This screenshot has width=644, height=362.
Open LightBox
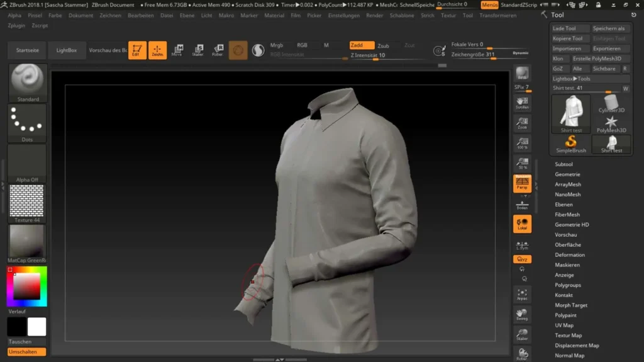(67, 50)
